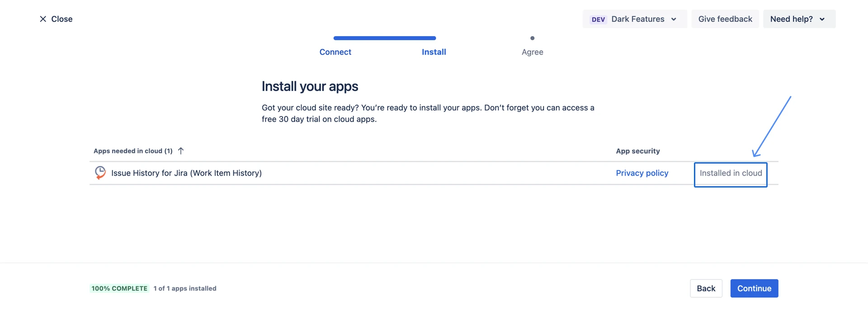Sort by the Apps needed in cloud arrow
The height and width of the screenshot is (324, 868).
click(x=181, y=151)
